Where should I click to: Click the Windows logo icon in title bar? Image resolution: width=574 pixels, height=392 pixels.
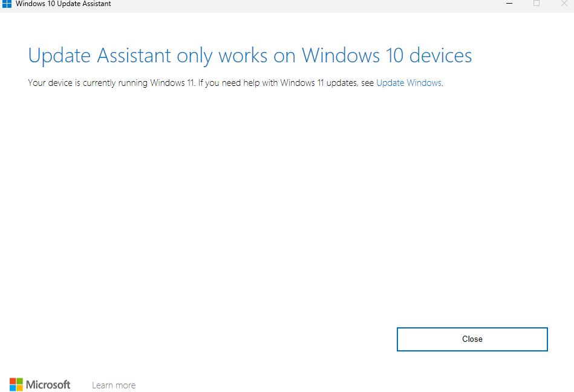[x=7, y=3]
